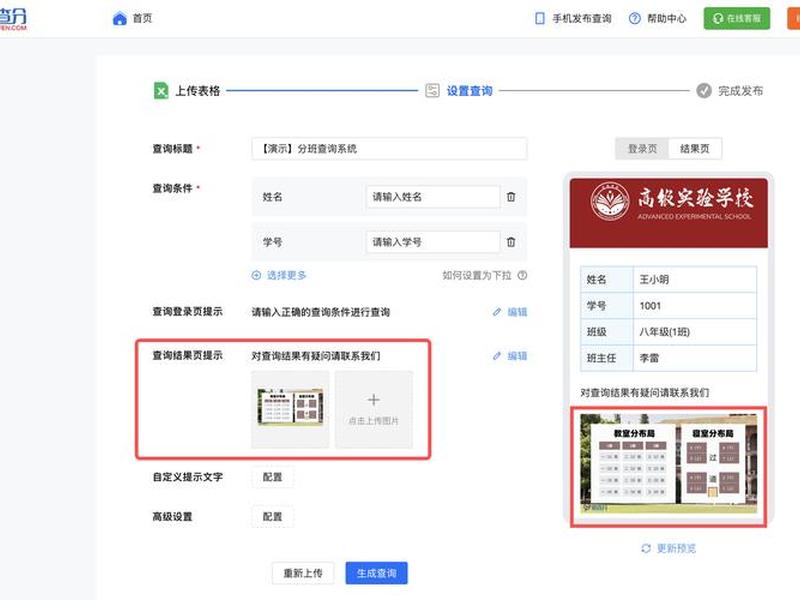
Task: Delete the 姓名 query condition with trash icon
Action: coord(511,197)
